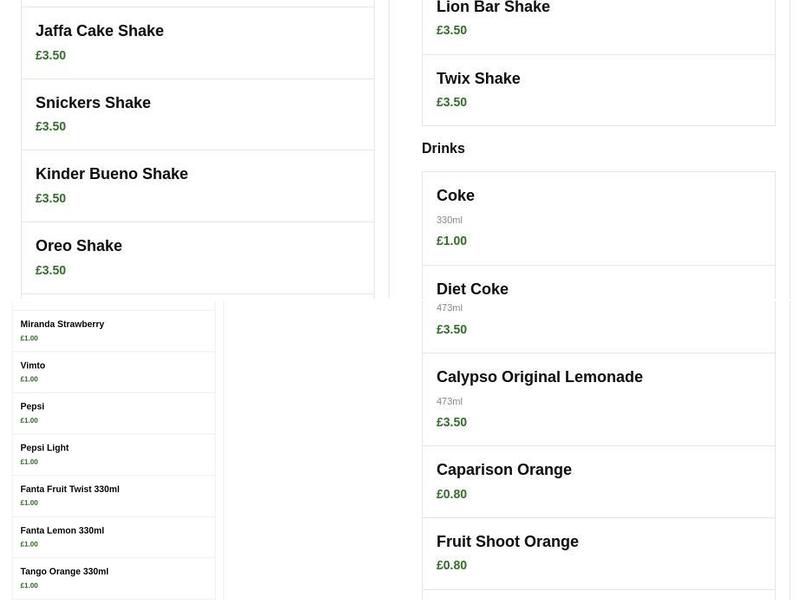
Task: Add Calypso Original Lemonade to order
Action: [598, 398]
